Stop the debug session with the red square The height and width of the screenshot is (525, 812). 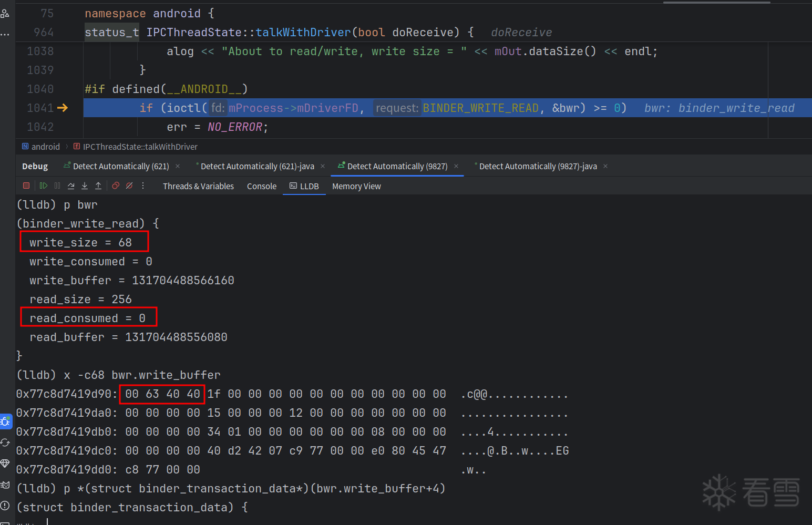point(26,186)
